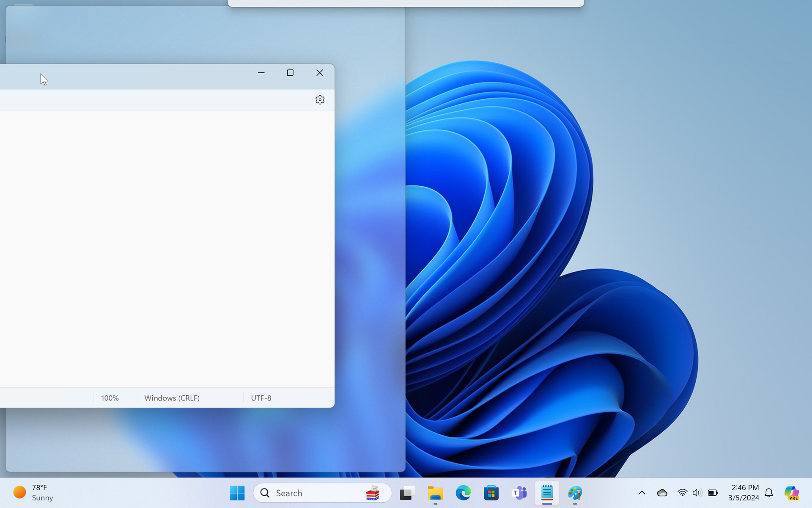
Task: Open Microsoft Edge browser
Action: coord(463,493)
